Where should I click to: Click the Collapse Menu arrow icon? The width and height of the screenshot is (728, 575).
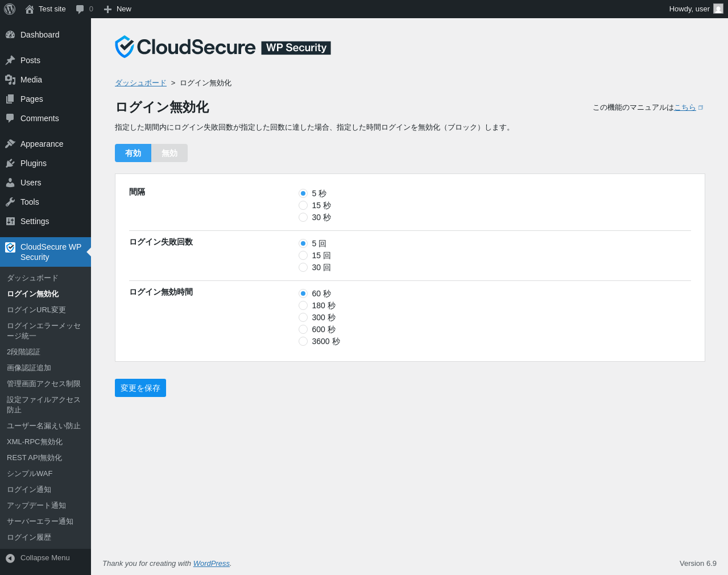pyautogui.click(x=10, y=559)
